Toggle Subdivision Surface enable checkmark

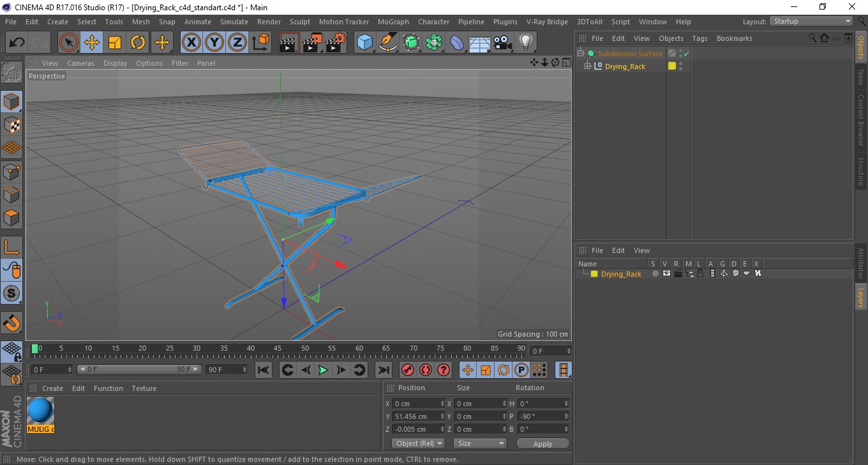coord(687,54)
